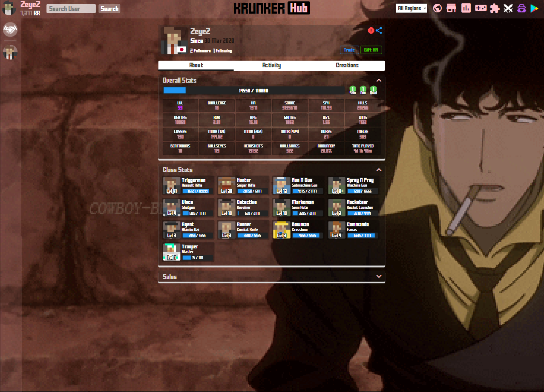Open the globe icon in the top bar
The image size is (544, 392).
[x=437, y=8]
